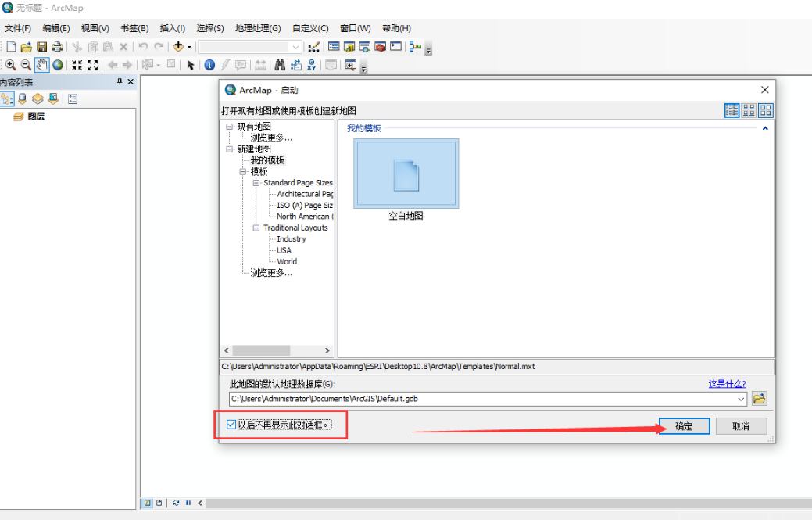Collapse the 现有地图 tree node
The width and height of the screenshot is (812, 520).
230,127
